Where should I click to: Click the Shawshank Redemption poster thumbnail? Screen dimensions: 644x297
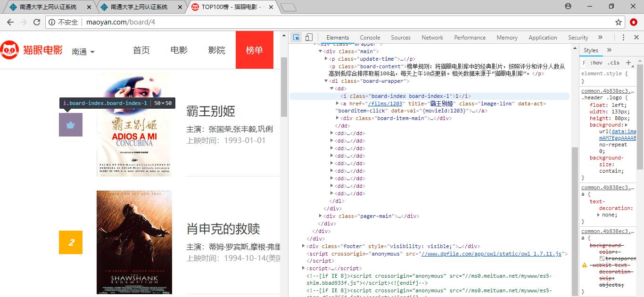tap(134, 242)
